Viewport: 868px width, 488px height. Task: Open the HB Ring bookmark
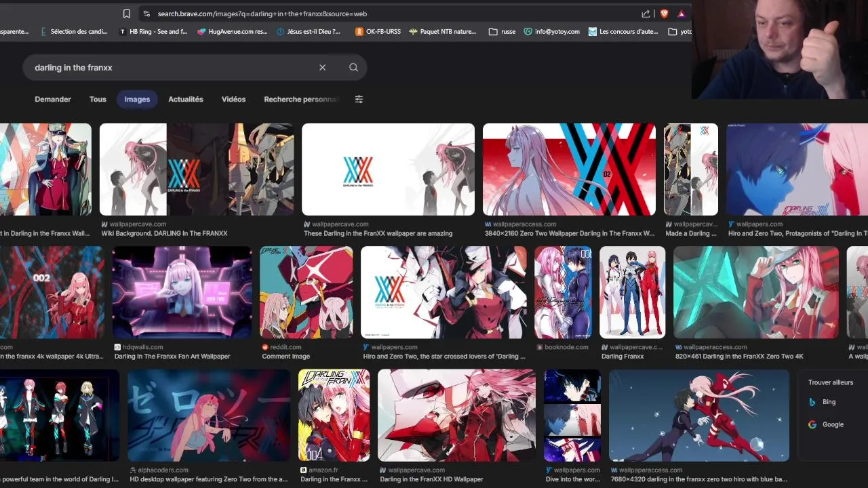(153, 31)
